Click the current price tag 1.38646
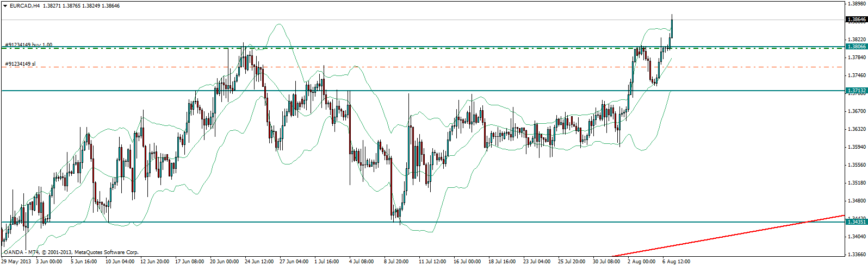Screen dimensions: 868x266 tap(856, 20)
